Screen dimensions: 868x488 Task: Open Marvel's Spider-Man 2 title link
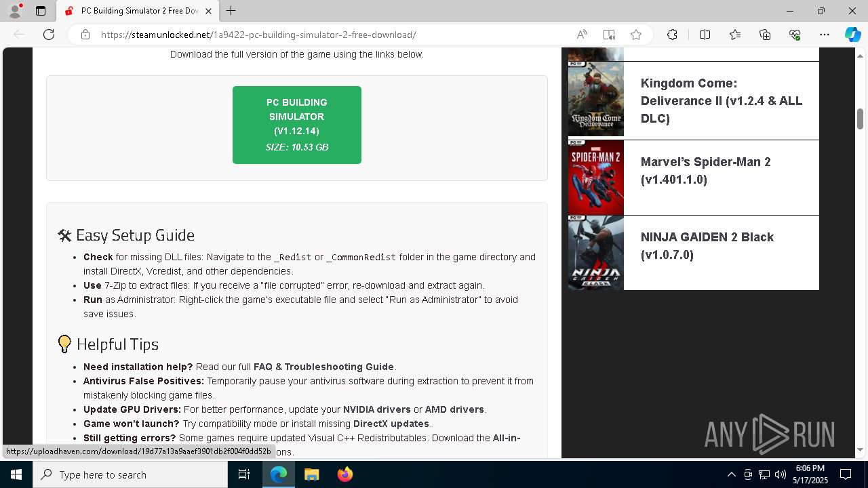(706, 170)
